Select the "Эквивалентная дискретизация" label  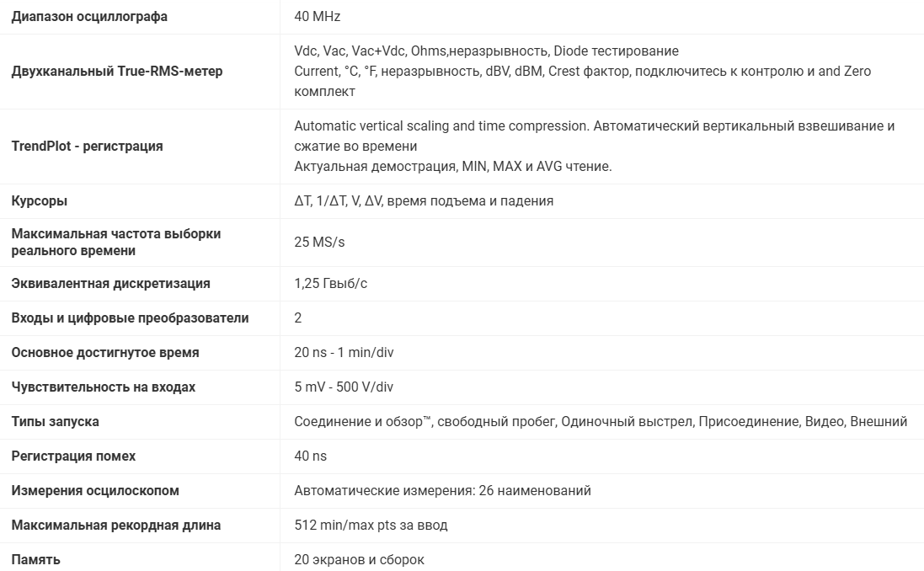[x=111, y=284]
